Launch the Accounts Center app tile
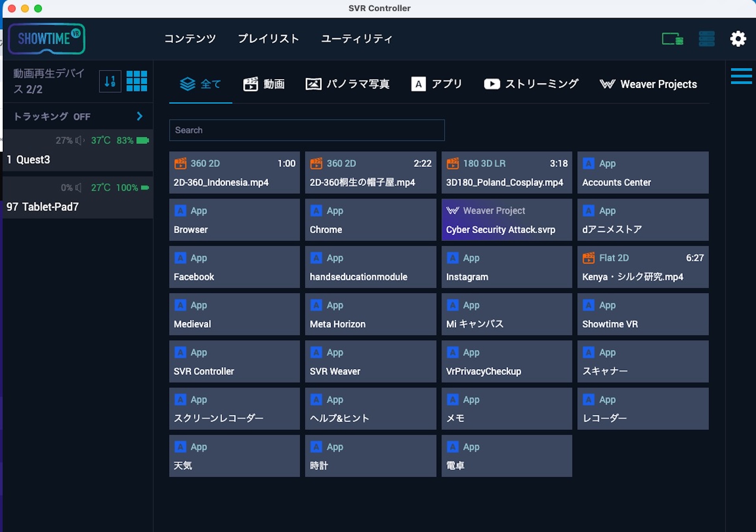This screenshot has height=532, width=756. pyautogui.click(x=643, y=173)
